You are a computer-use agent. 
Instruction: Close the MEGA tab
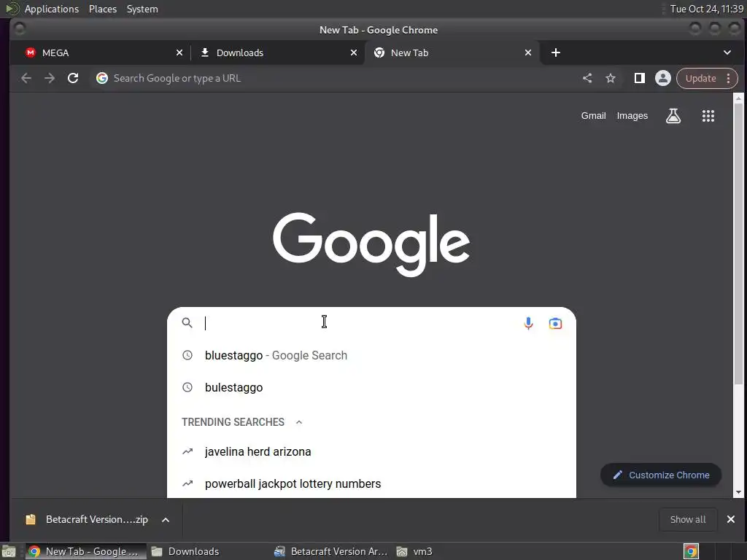[x=179, y=52]
